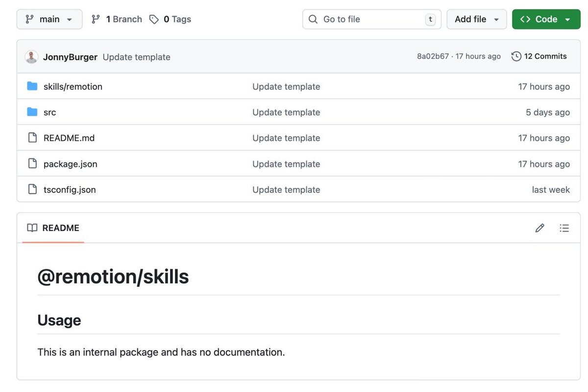
Task: Click the branch icon next to 1 Branch
Action: pyautogui.click(x=96, y=20)
